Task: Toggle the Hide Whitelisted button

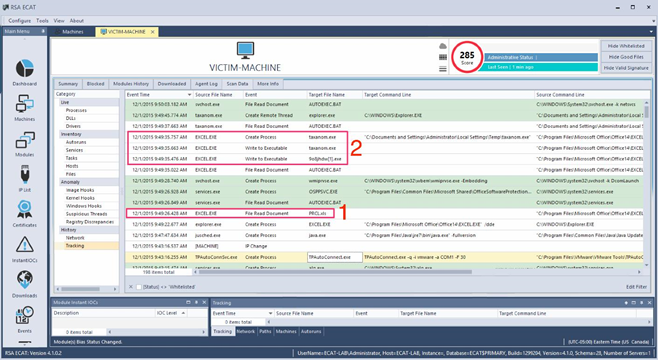Action: [x=626, y=46]
